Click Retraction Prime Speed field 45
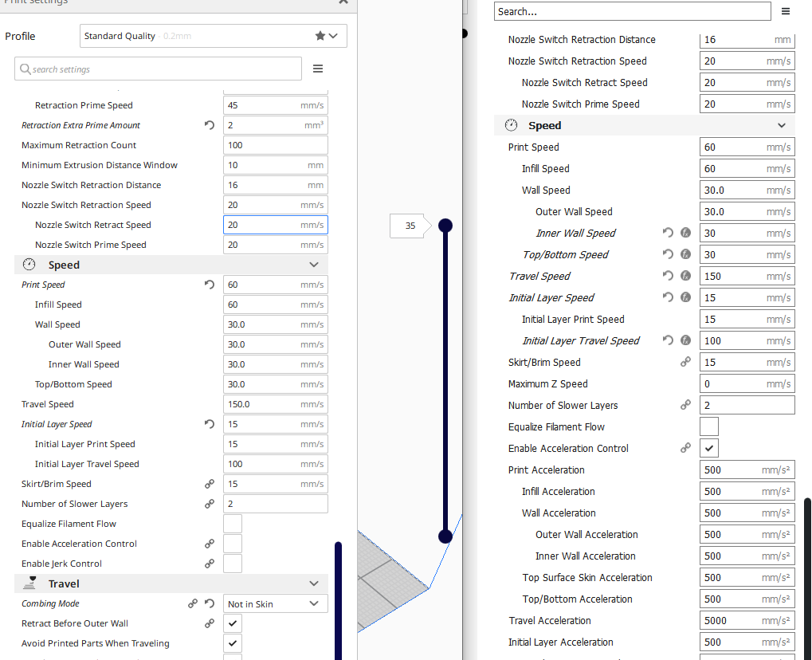The image size is (812, 660). (x=276, y=105)
